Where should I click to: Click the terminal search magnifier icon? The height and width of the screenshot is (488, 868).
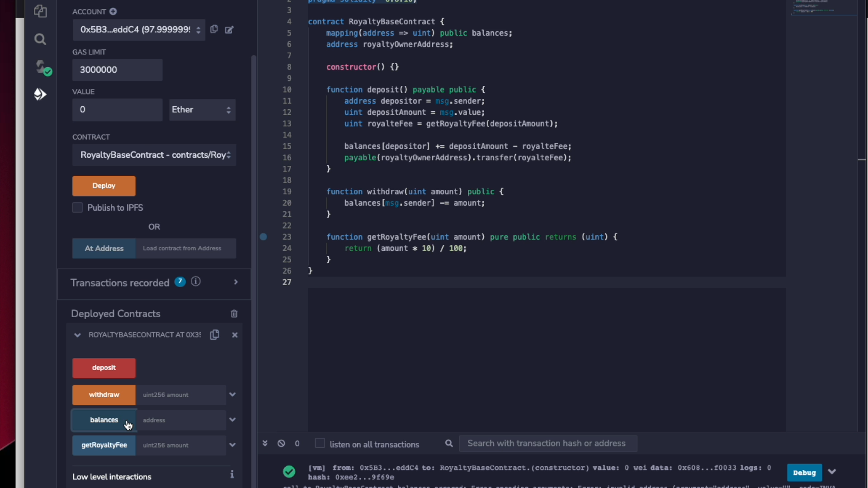449,443
